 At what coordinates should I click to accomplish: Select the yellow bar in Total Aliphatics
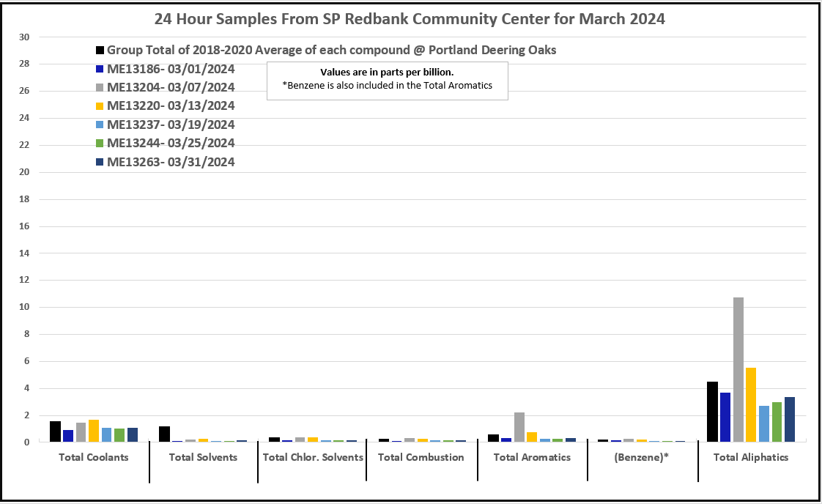point(750,405)
